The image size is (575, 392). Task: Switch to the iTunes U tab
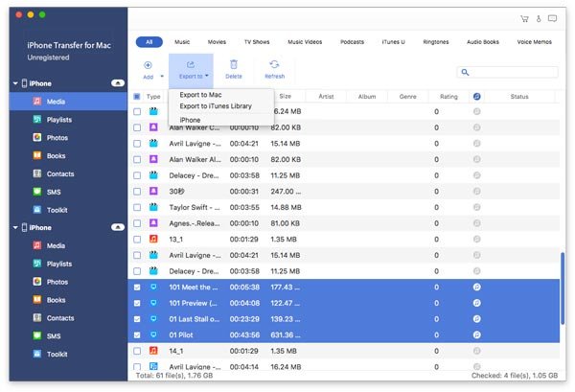(x=394, y=42)
